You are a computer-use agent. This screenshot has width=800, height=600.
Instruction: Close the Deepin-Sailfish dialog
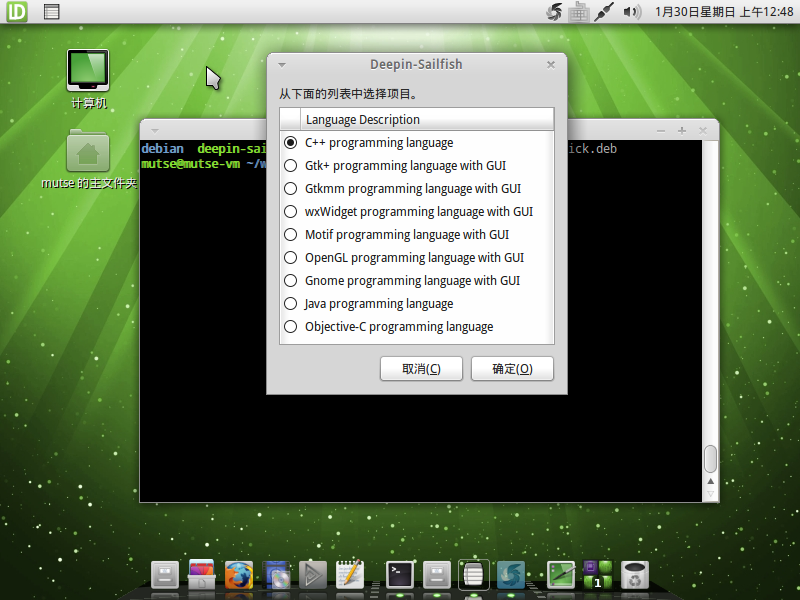pos(551,65)
